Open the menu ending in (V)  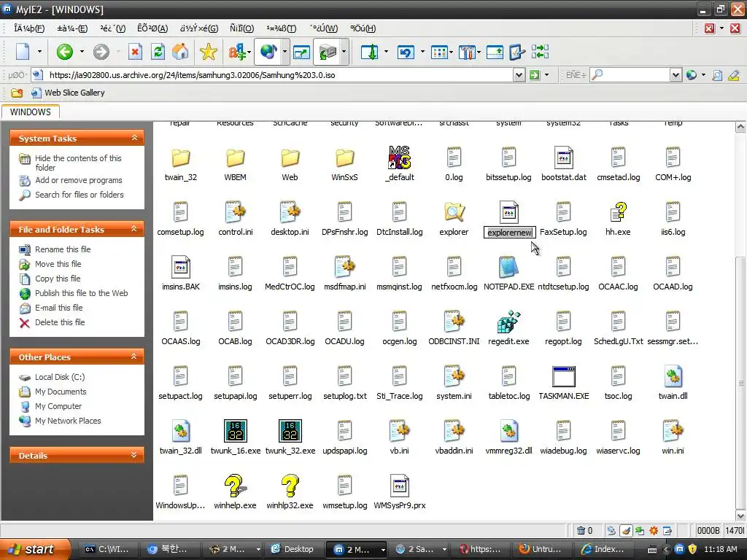(x=113, y=28)
